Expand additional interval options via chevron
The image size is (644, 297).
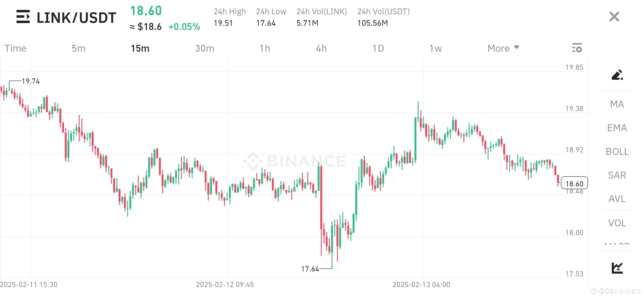516,47
